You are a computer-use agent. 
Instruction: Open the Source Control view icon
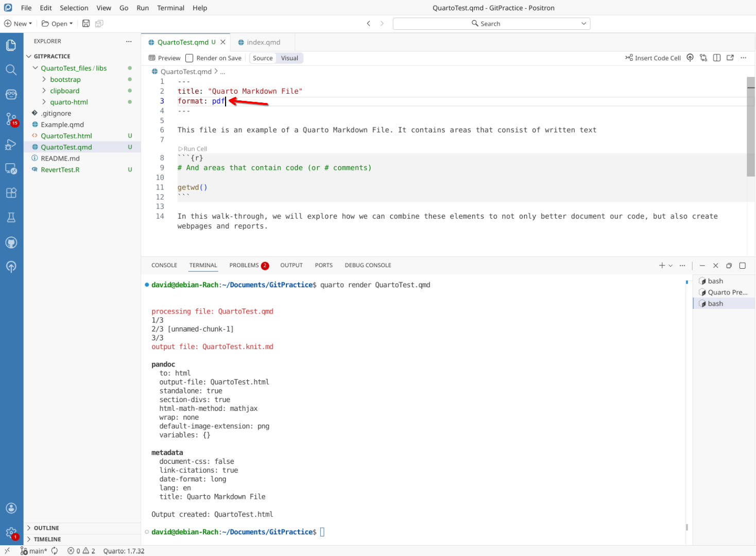point(11,119)
